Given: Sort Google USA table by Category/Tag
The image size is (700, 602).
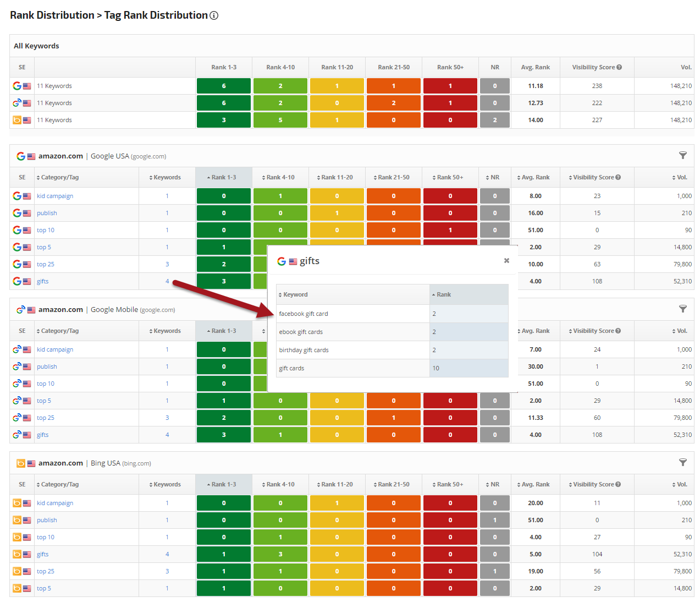Looking at the screenshot, I should 58,177.
